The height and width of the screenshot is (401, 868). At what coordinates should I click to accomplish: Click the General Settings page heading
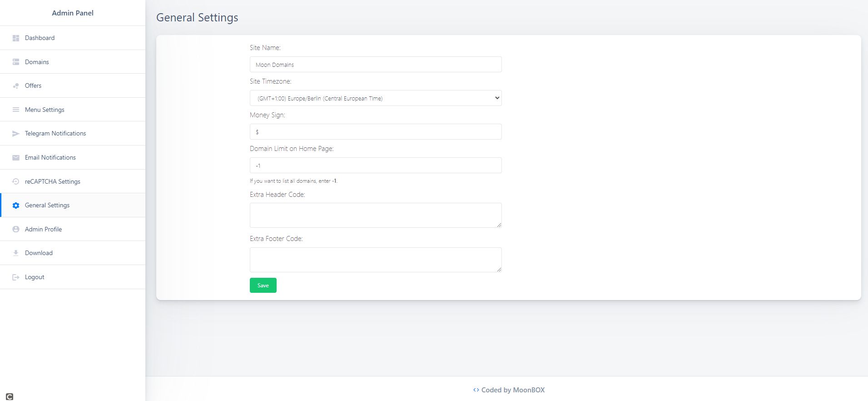click(197, 18)
